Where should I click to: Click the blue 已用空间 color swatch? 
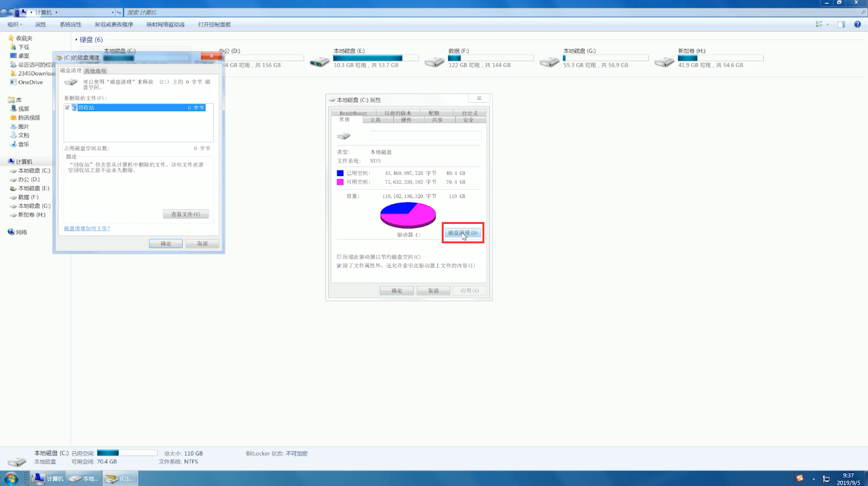(x=340, y=173)
